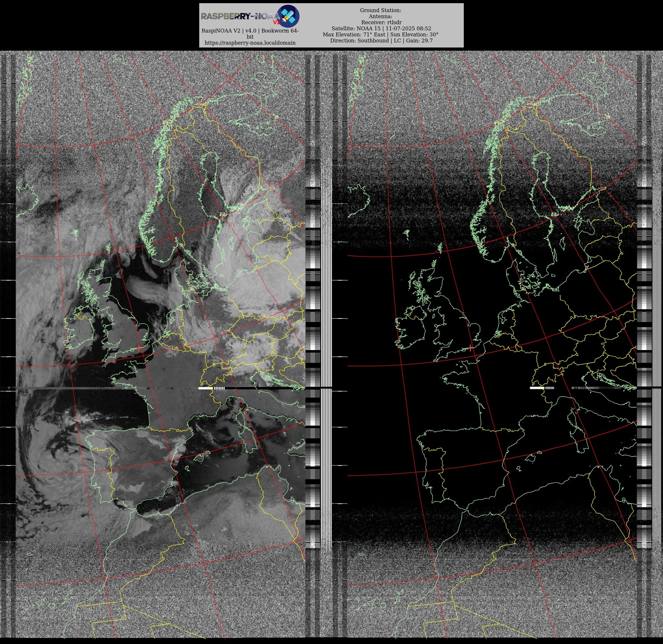Screen dimensions: 663x644
Task: Click the 'Ground Station:' label
Action: click(x=381, y=11)
